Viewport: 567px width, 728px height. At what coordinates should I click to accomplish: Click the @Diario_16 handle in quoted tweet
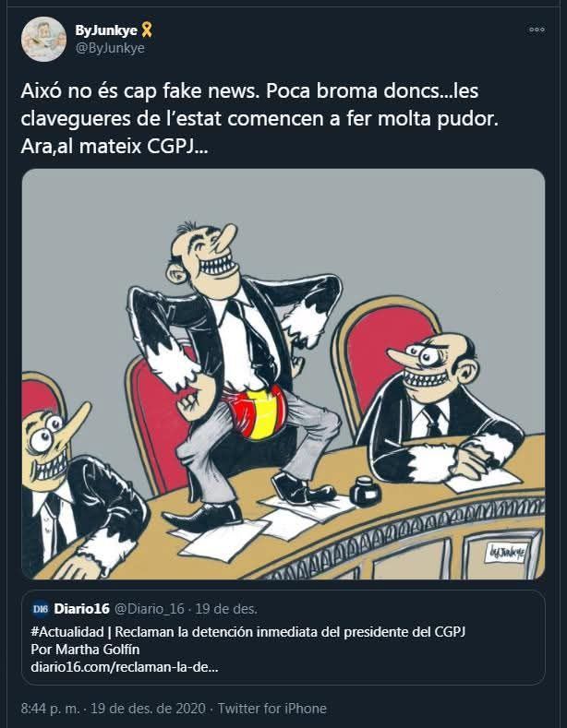[150, 609]
